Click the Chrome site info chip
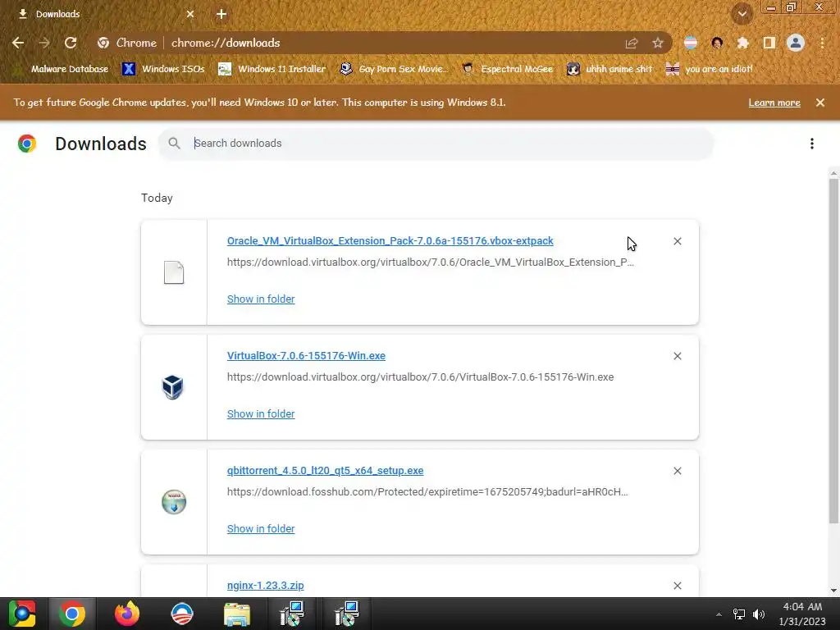This screenshot has width=840, height=630. pyautogui.click(x=127, y=43)
